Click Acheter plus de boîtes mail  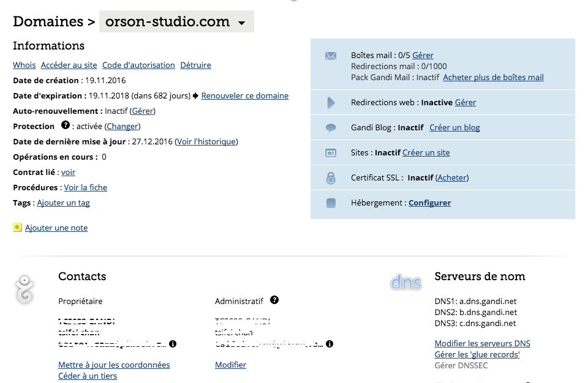494,78
